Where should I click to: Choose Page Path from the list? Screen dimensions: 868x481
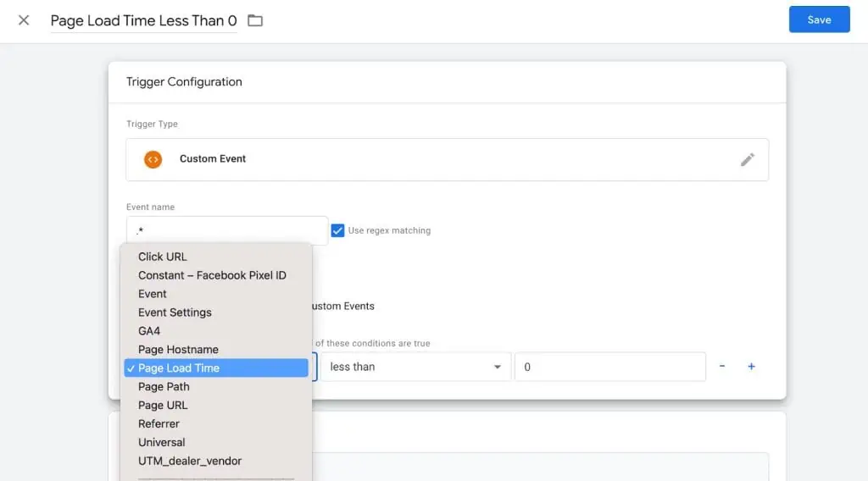pos(164,387)
